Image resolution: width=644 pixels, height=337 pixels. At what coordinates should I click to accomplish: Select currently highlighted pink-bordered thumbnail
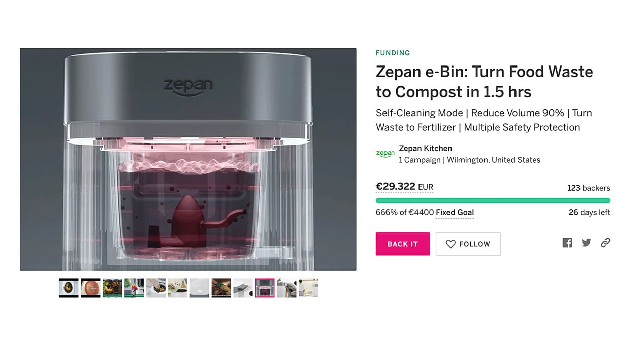point(265,288)
